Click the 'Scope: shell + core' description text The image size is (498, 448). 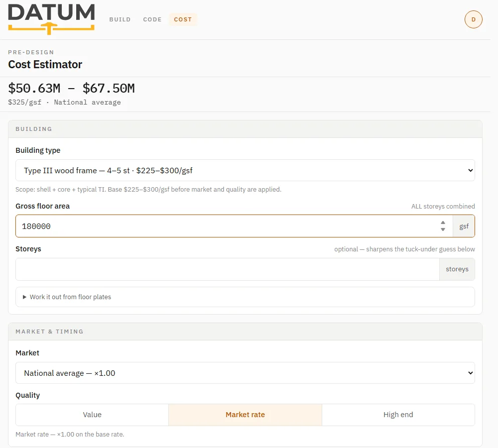coord(148,190)
